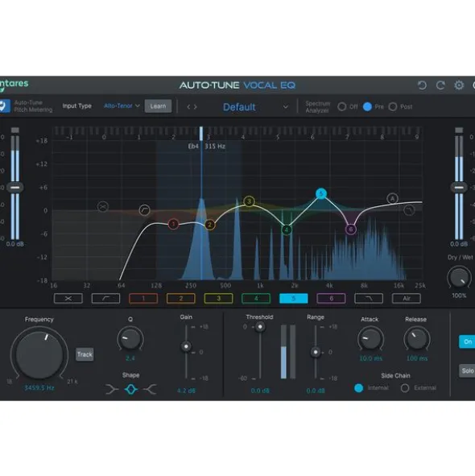Click the output level fader handle
This screenshot has width=475, height=476.
[x=459, y=188]
